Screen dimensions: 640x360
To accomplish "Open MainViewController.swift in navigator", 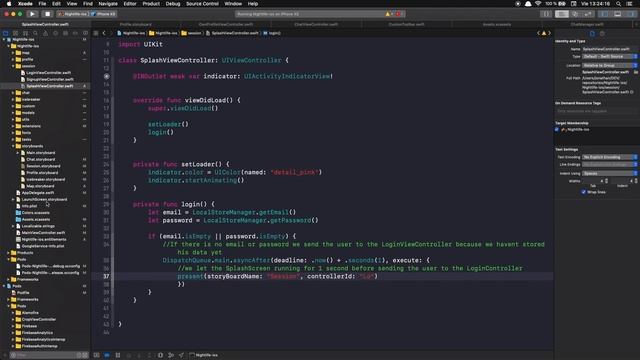I will pos(43,233).
